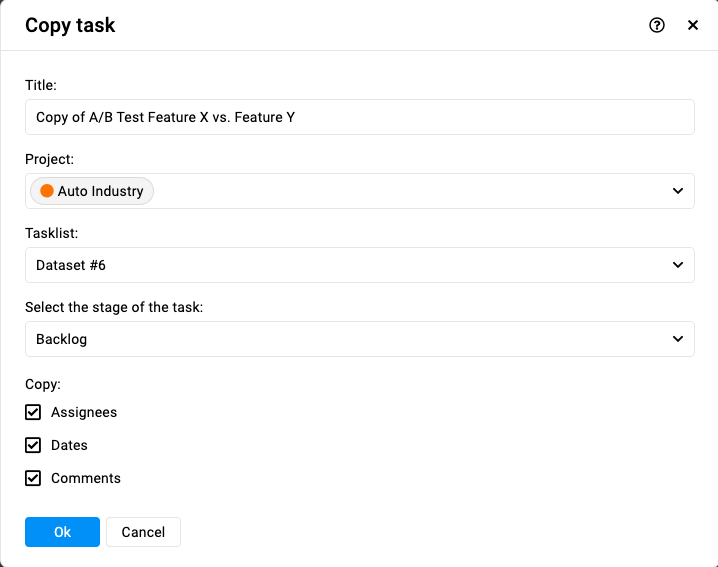Screen dimensions: 718x567
Task: Expand the task stage chevron
Action: click(678, 339)
